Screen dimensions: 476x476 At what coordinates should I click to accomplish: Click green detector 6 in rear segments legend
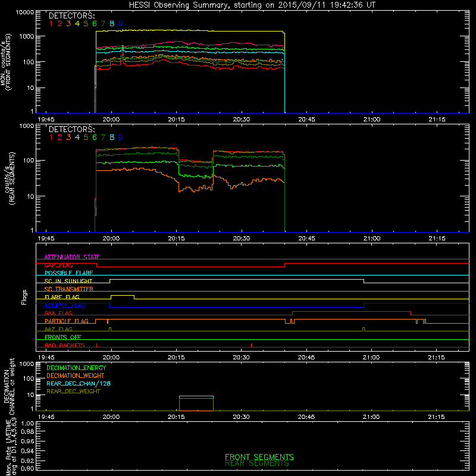(95, 137)
